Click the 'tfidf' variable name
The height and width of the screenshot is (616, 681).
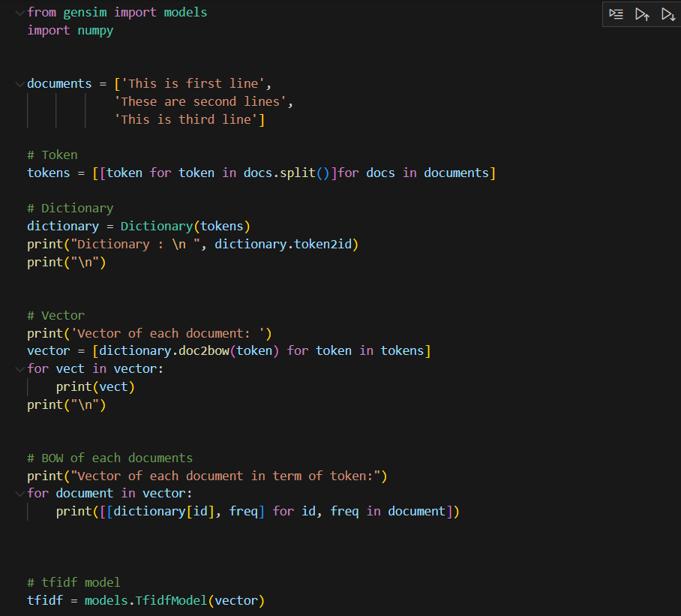click(45, 600)
